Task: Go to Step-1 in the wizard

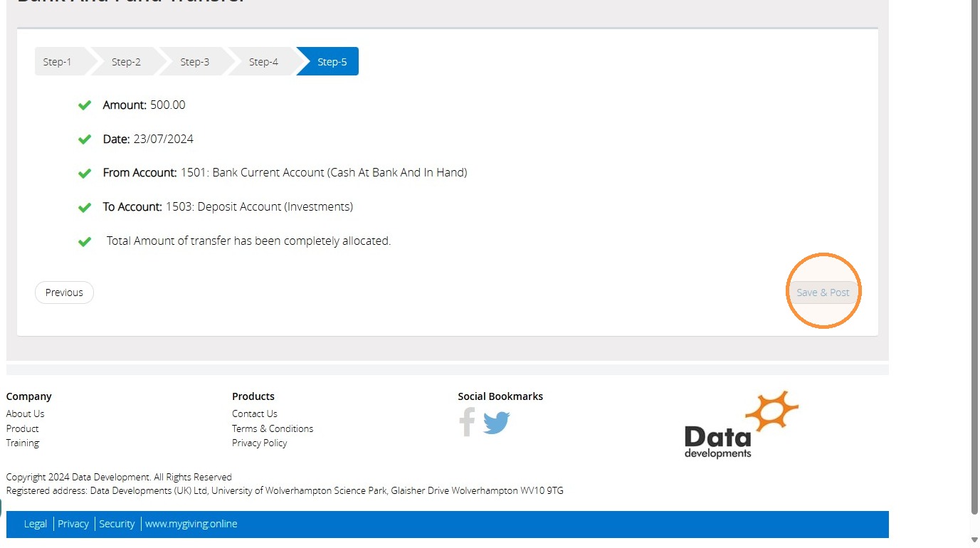Action: (x=60, y=61)
